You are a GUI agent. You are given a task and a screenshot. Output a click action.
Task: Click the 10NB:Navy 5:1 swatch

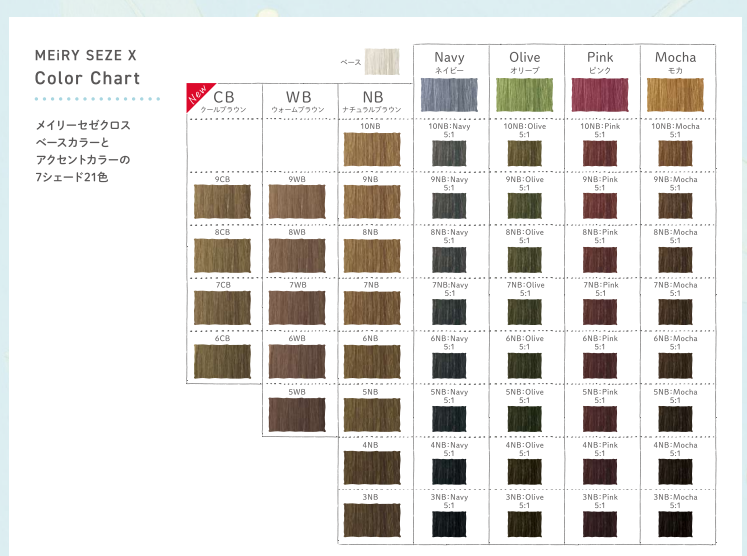449,153
